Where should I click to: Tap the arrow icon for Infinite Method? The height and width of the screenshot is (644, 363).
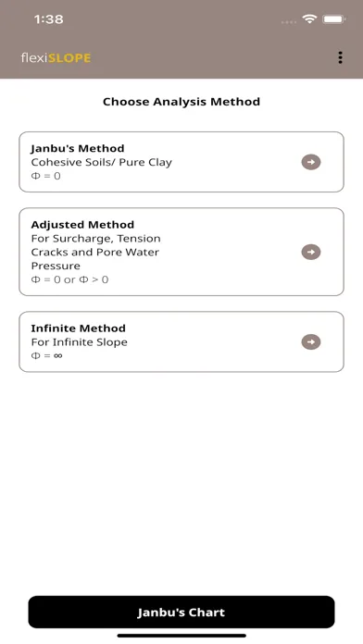pos(311,341)
